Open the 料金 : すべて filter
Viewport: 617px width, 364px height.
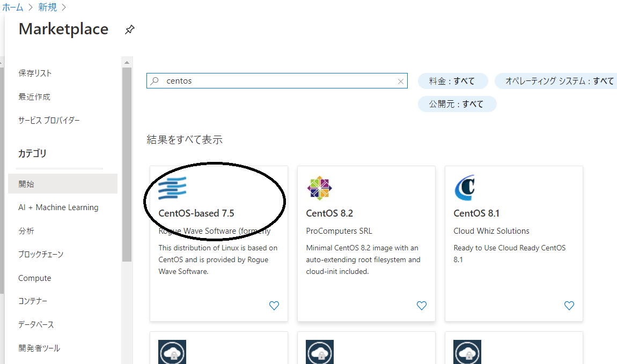[452, 81]
